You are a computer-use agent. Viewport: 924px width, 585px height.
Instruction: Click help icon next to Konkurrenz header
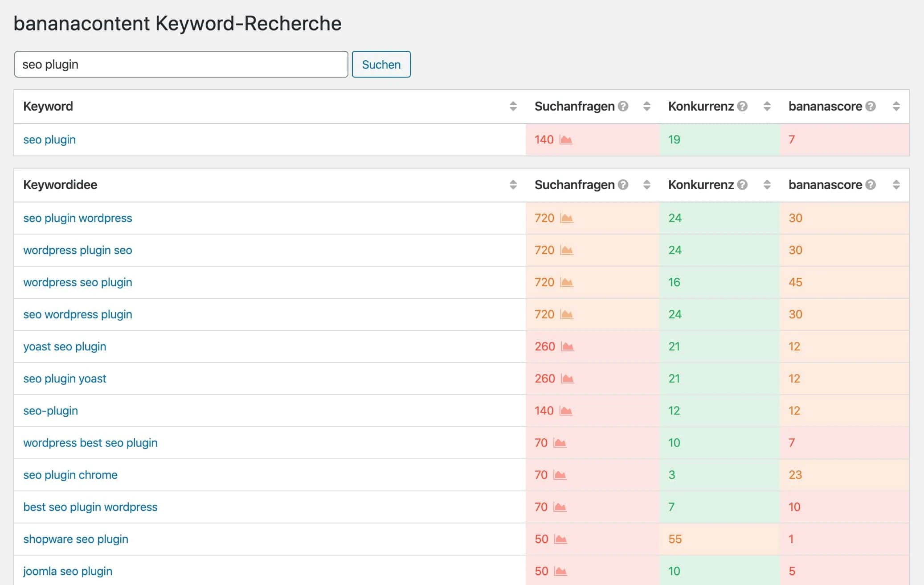(x=742, y=106)
